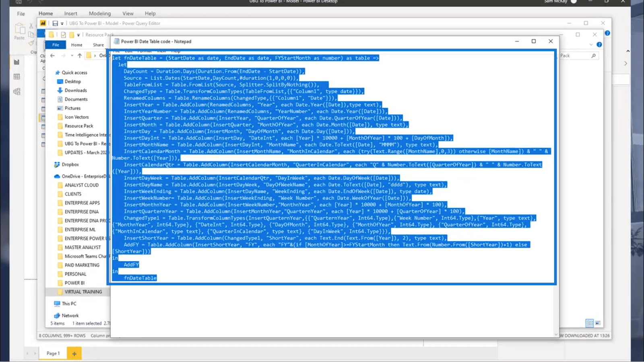Add a new report page with plus button
This screenshot has height=362, width=644.
click(x=74, y=354)
